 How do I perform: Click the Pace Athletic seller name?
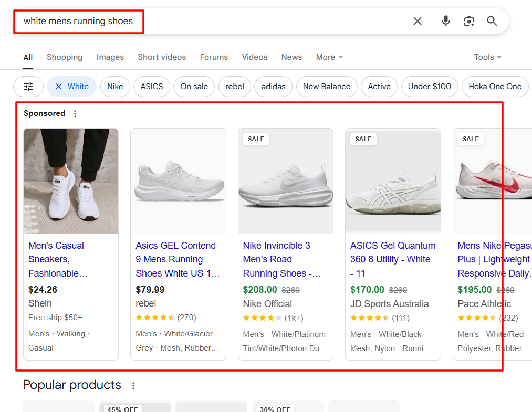pyautogui.click(x=484, y=304)
